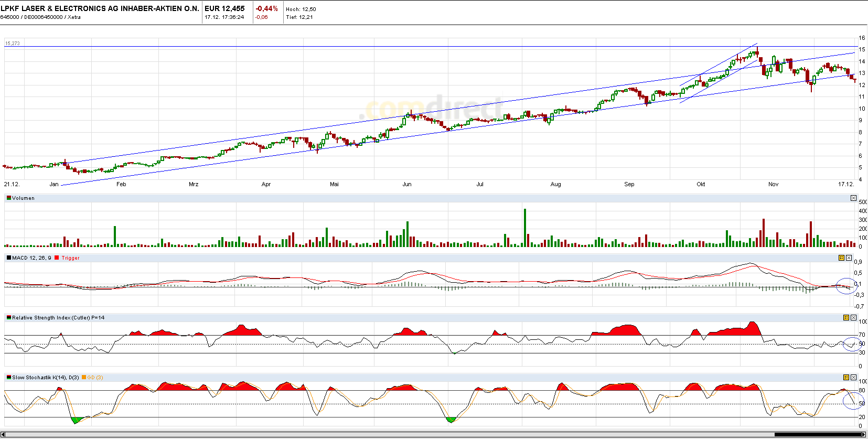Close the Slow Stochastik panel

point(853,377)
